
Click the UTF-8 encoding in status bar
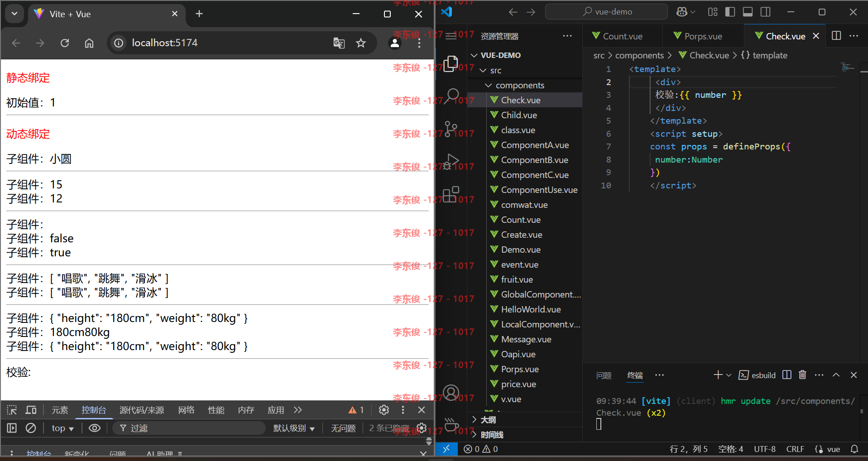click(x=765, y=449)
